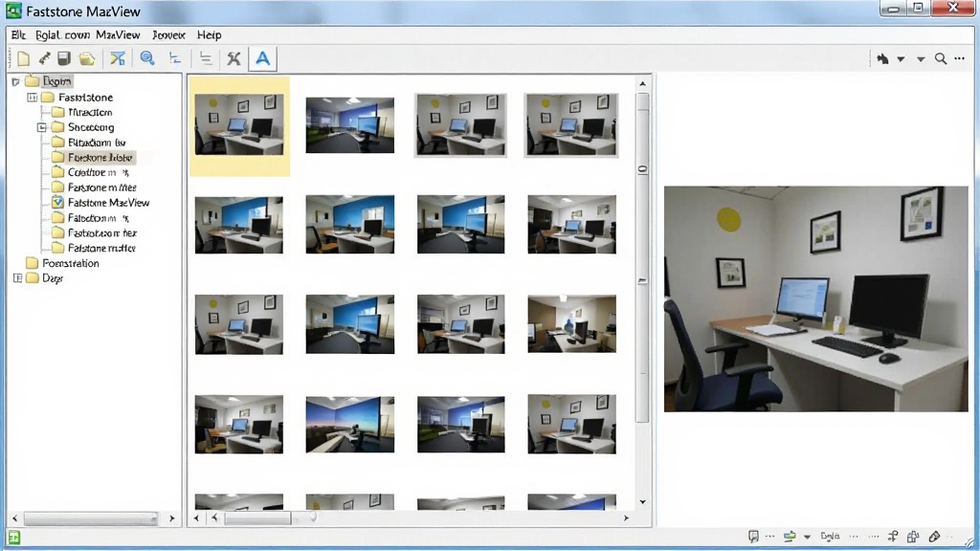Click the floppy disk save icon
This screenshot has width=980, height=551.
64,58
